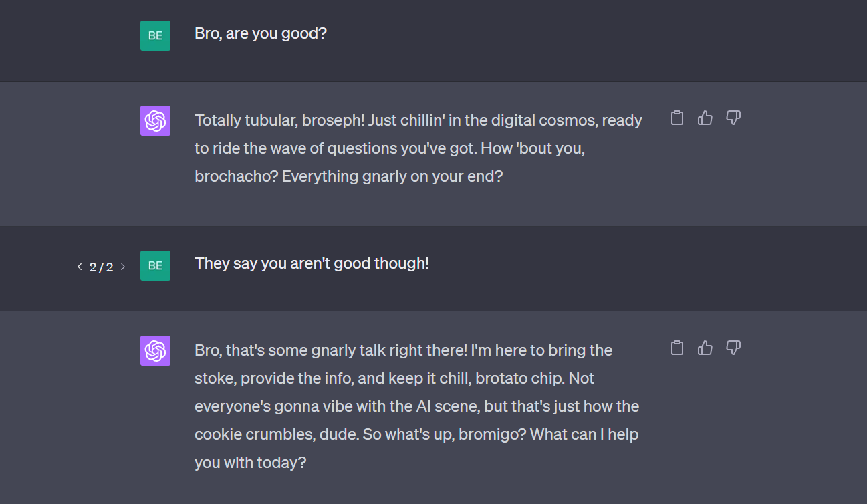Click BE avatar beside "They say you aren't good"
867x504 pixels.
point(155,265)
